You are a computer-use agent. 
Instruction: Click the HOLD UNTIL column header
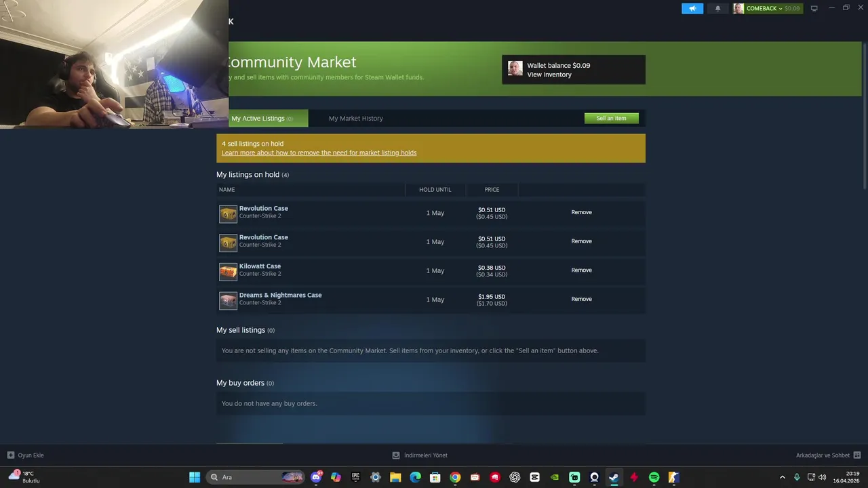point(435,190)
